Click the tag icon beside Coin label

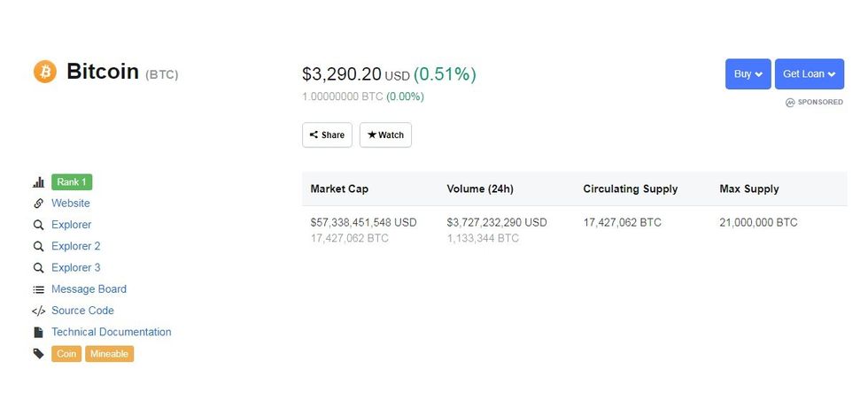38,354
